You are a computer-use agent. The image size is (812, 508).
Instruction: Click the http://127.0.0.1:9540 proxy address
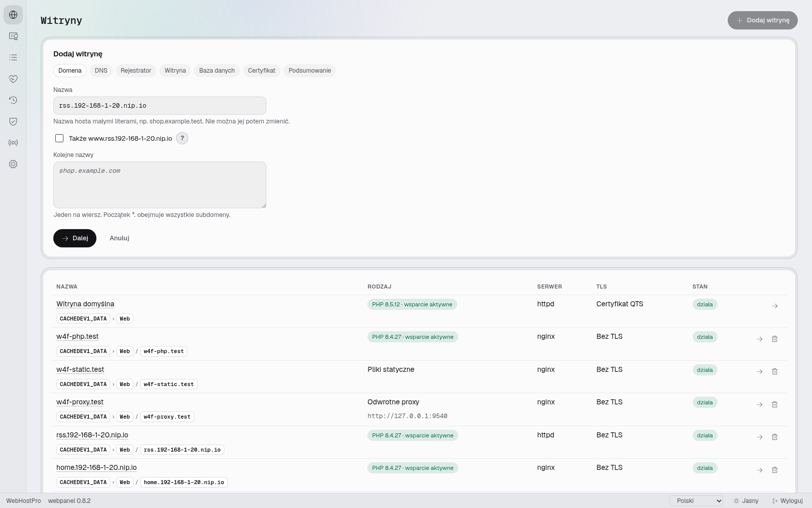pyautogui.click(x=408, y=416)
